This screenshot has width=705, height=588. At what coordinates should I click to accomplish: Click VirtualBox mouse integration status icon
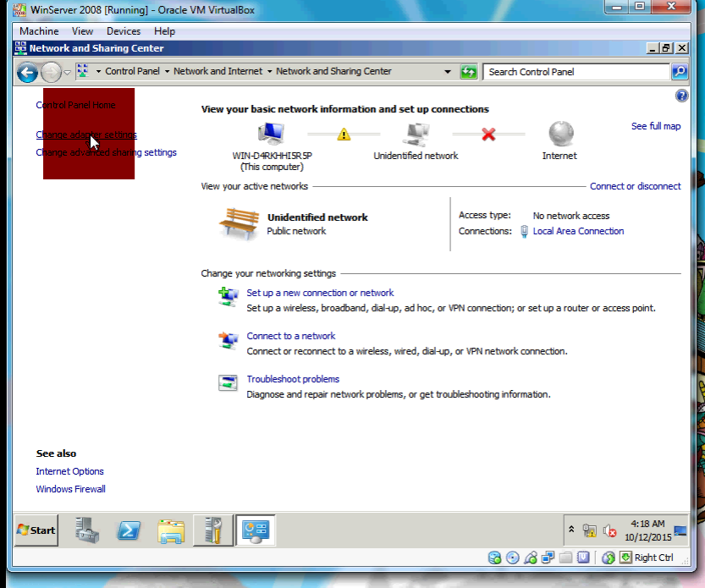[609, 558]
